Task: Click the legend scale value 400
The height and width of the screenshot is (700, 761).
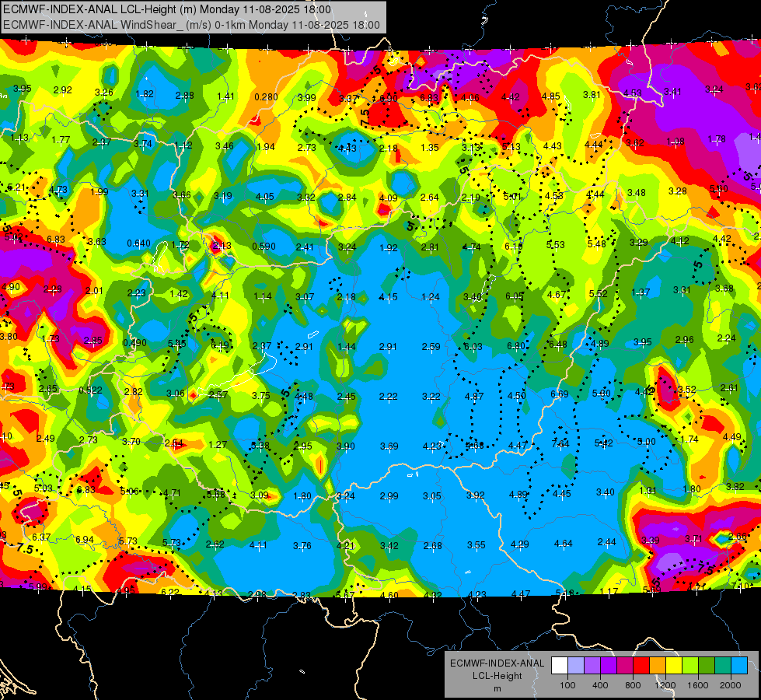Action: coord(600,685)
